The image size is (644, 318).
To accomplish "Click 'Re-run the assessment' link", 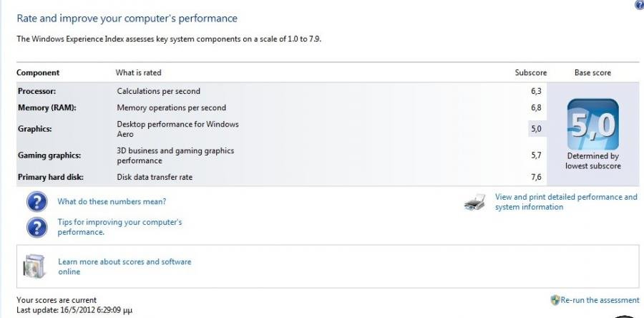I will (x=600, y=300).
